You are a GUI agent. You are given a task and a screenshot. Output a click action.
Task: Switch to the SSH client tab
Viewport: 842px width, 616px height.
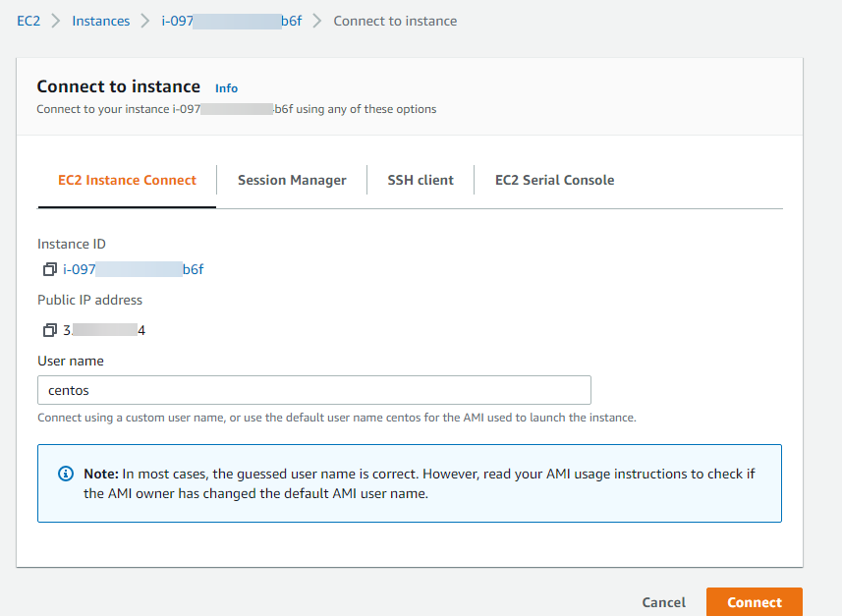point(421,180)
